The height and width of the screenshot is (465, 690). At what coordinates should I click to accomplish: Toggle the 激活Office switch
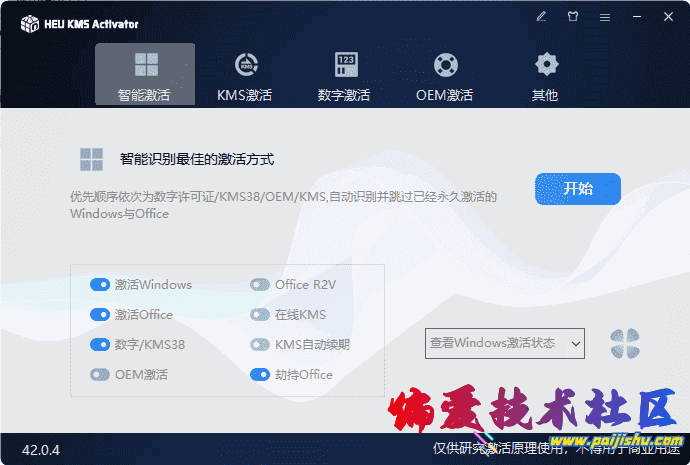100,315
